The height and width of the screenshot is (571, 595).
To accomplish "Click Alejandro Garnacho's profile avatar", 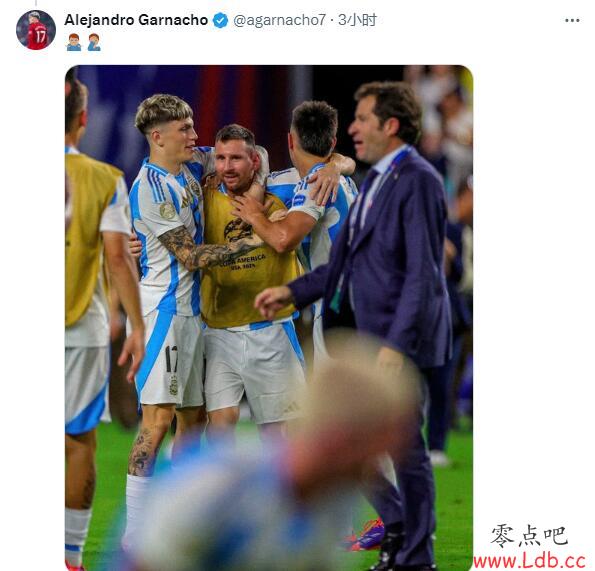I will (36, 30).
